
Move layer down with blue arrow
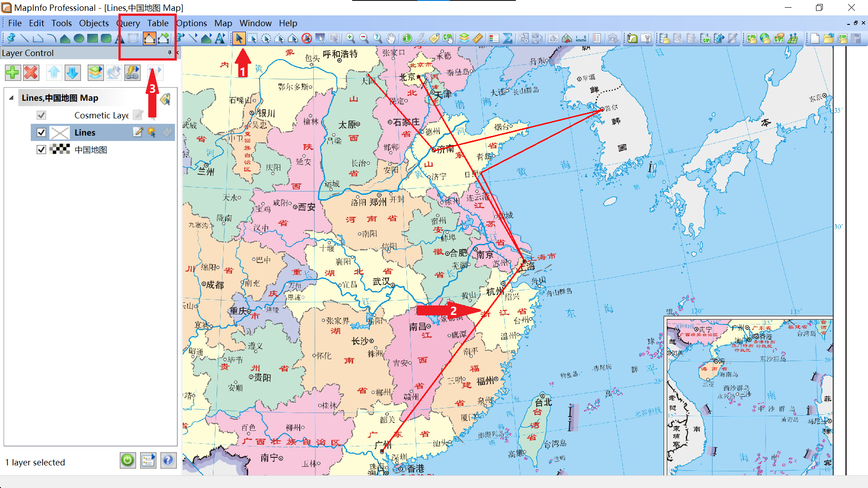pyautogui.click(x=72, y=72)
